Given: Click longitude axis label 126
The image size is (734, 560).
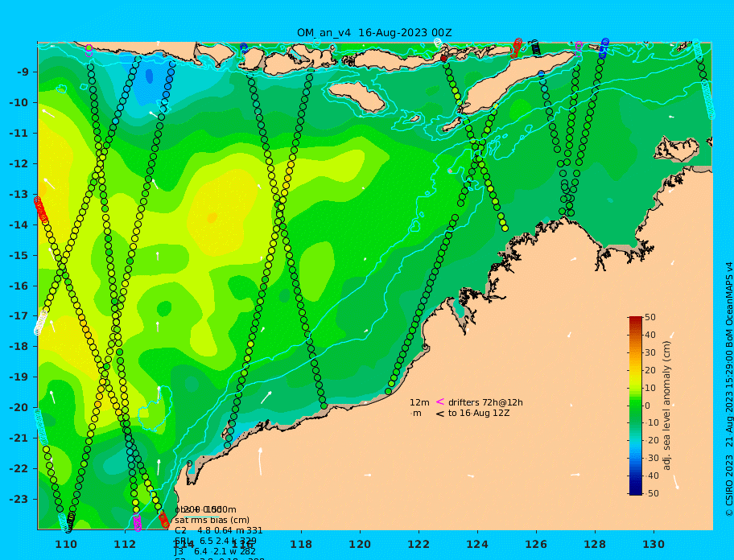Looking at the screenshot, I should (x=536, y=544).
